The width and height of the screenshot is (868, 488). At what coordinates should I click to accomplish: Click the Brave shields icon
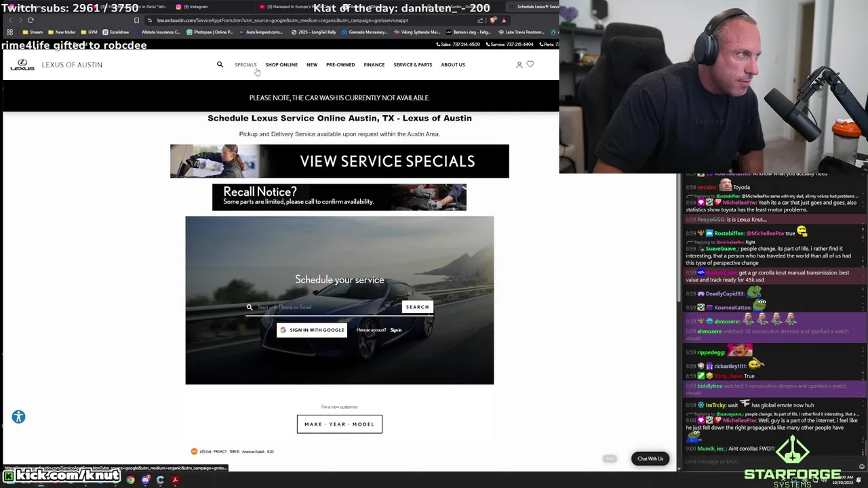(x=493, y=20)
